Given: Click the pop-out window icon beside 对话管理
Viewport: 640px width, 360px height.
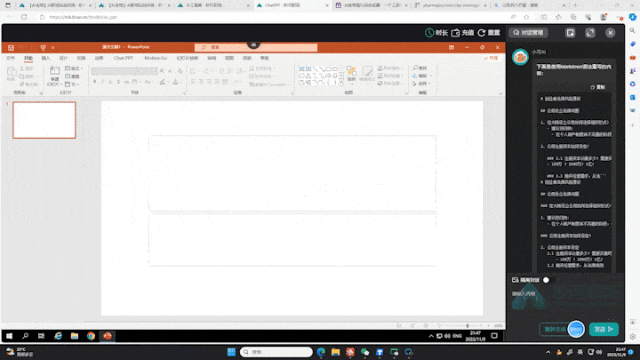Looking at the screenshot, I should coord(570,33).
